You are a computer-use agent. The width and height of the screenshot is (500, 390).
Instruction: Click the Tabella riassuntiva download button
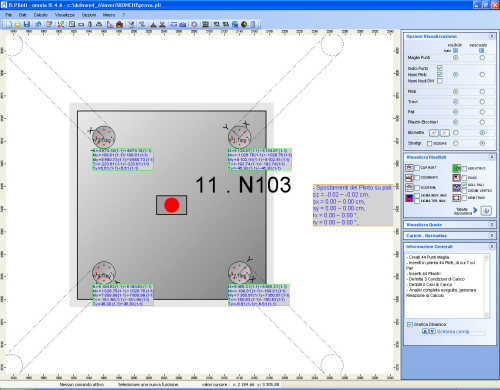tap(486, 210)
